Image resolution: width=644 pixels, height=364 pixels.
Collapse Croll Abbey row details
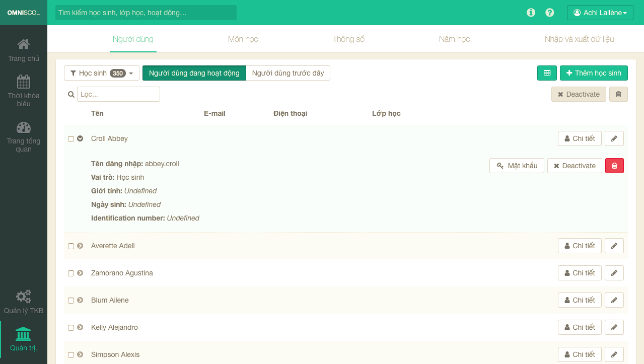tap(80, 138)
